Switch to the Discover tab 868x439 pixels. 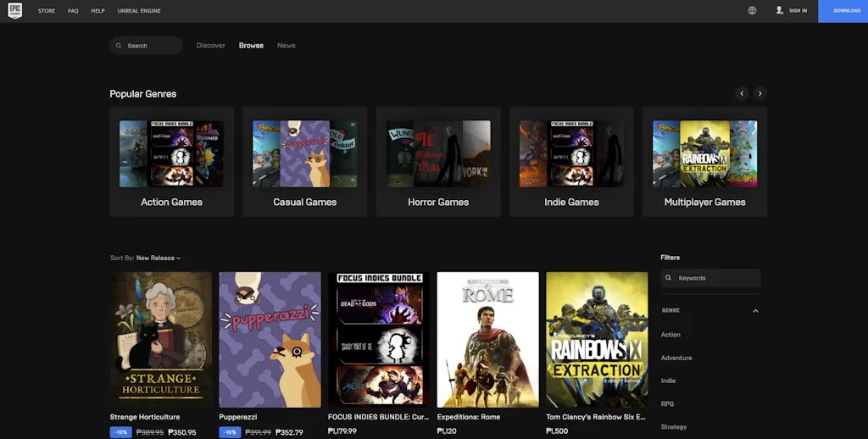(210, 46)
